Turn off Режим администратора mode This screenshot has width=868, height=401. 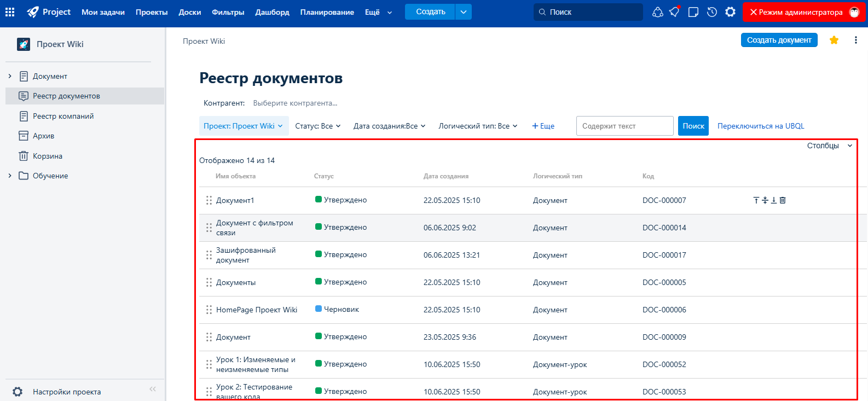coord(804,12)
